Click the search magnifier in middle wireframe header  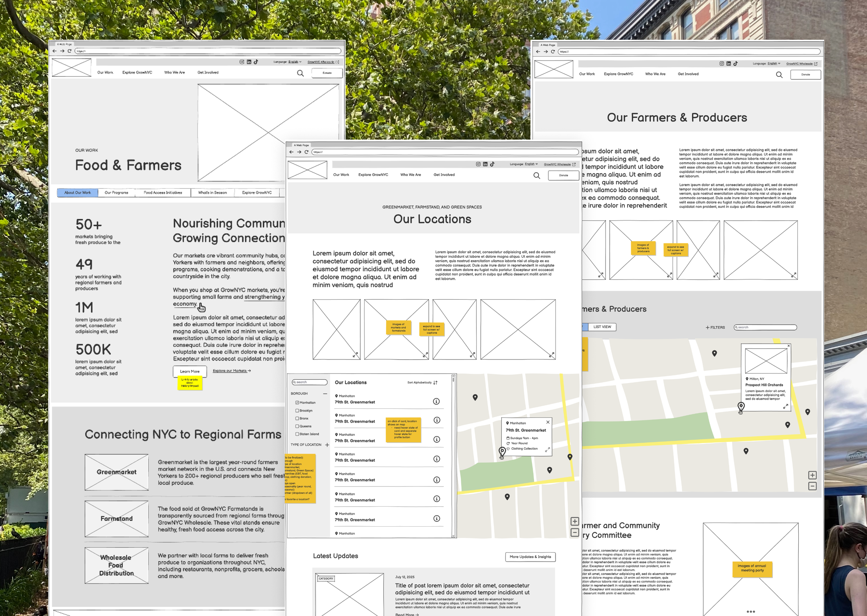[x=536, y=176]
